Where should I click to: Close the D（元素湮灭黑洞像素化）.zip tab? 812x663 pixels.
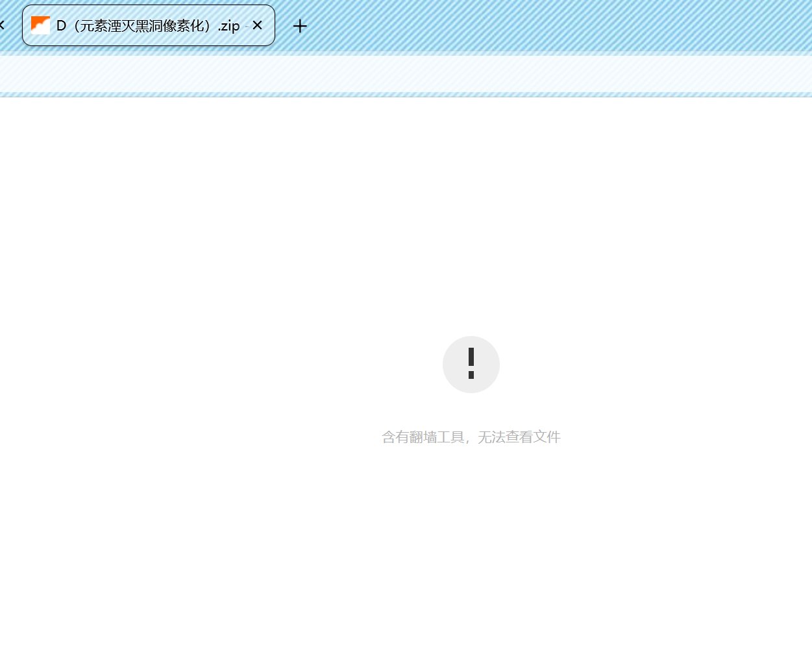coord(257,25)
